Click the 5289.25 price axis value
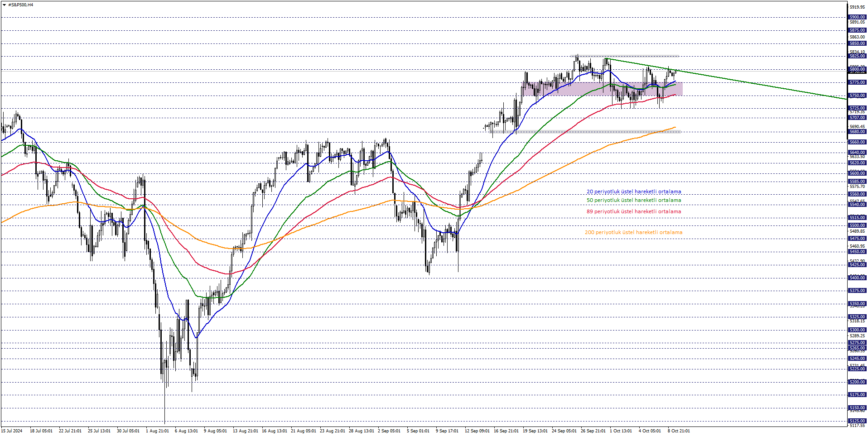The height and width of the screenshot is (436, 868). [x=857, y=336]
